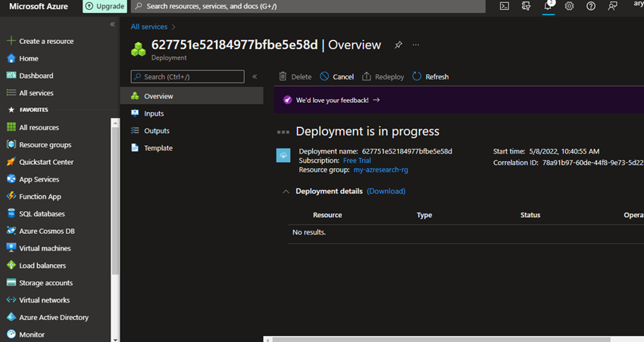The width and height of the screenshot is (644, 342).
Task: Open SQL databases from favorites
Action: 36,213
